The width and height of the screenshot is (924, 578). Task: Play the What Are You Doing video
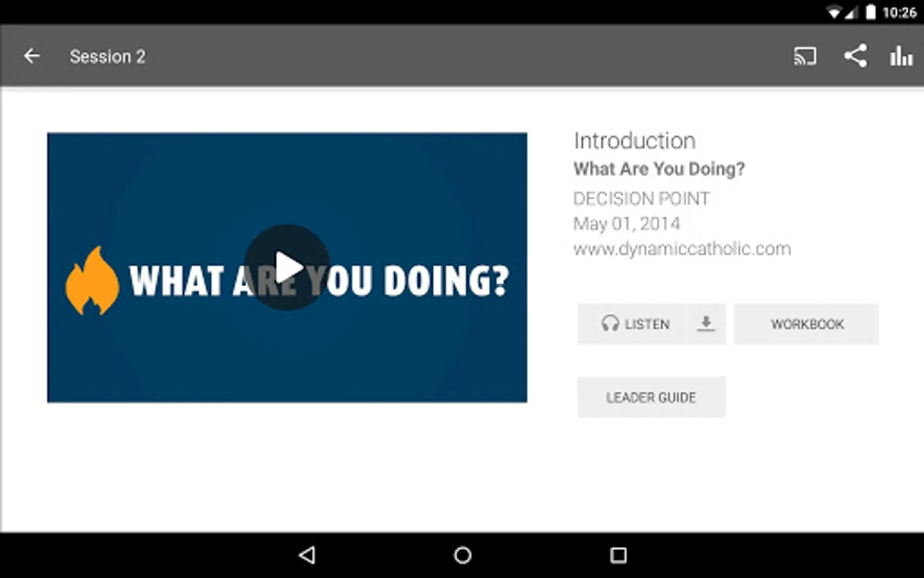[x=287, y=267]
